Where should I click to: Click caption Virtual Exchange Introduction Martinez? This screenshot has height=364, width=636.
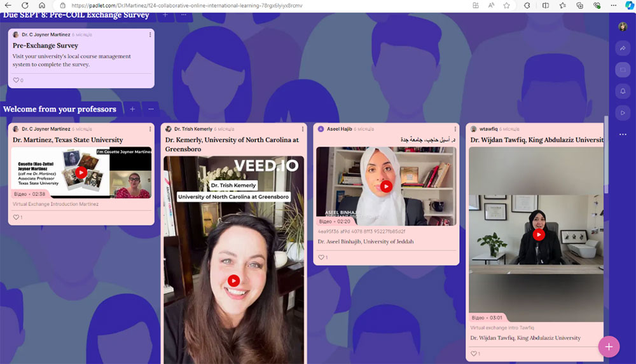55,205
